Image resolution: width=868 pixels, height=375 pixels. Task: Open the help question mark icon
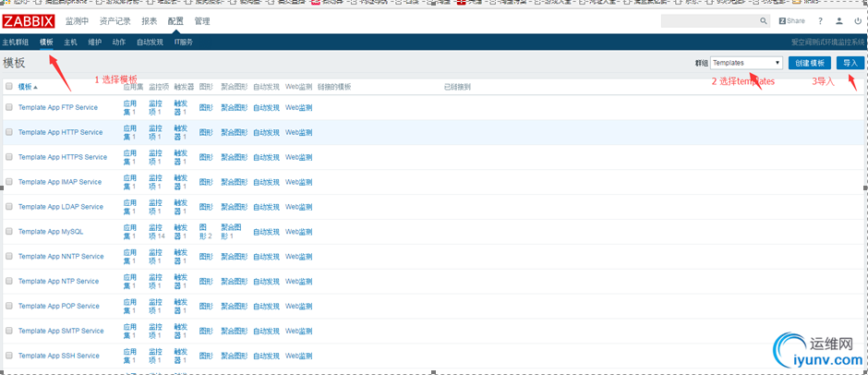coord(820,21)
